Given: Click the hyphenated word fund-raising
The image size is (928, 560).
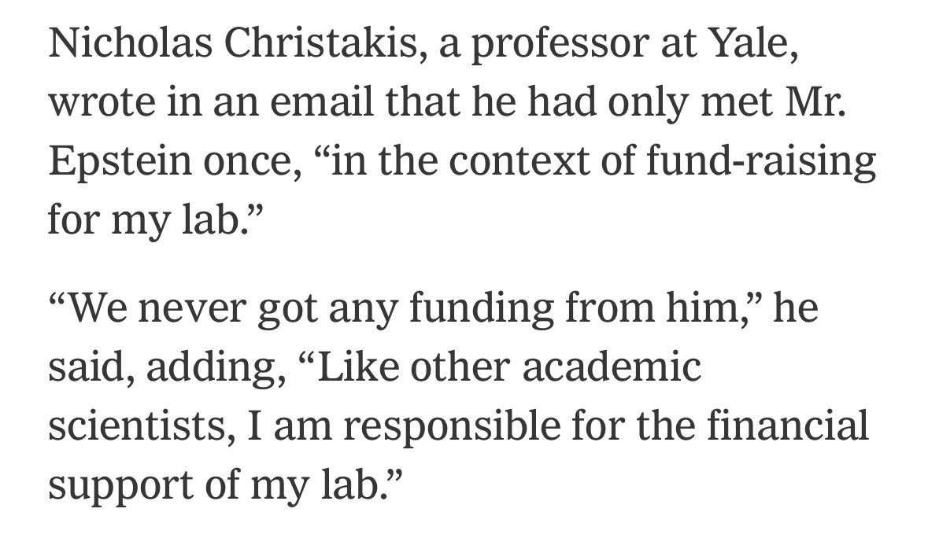Looking at the screenshot, I should pyautogui.click(x=761, y=161).
